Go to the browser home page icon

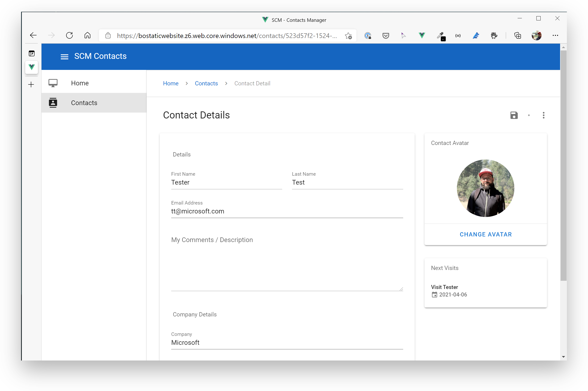[87, 35]
